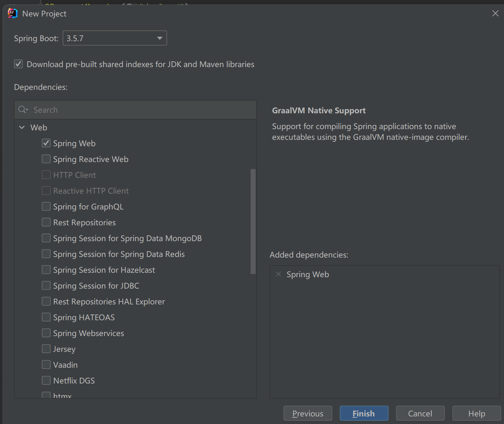
Task: Click the Finish button
Action: click(364, 413)
